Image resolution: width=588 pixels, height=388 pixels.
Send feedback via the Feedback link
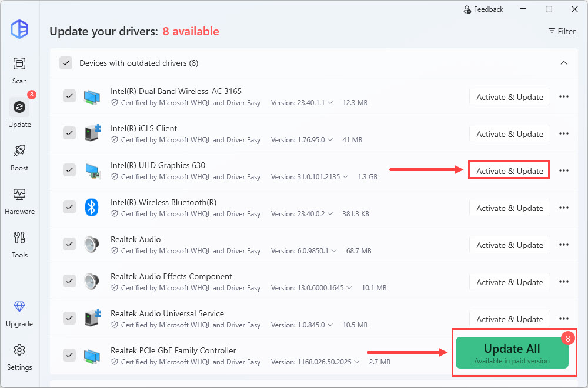coord(483,9)
